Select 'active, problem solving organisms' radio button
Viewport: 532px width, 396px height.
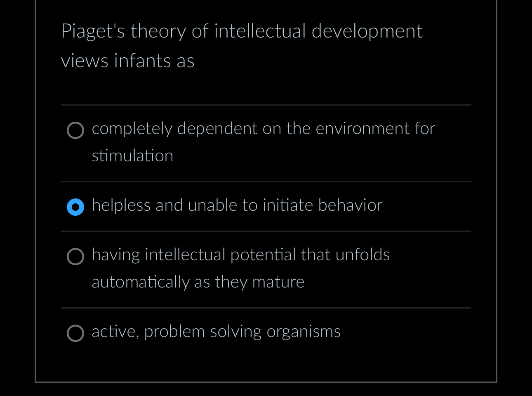(75, 333)
